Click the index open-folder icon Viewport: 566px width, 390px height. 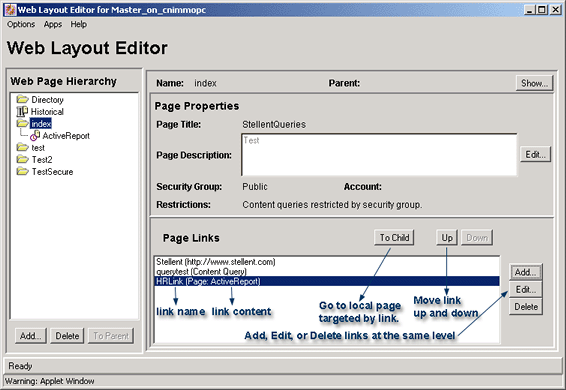tap(22, 124)
